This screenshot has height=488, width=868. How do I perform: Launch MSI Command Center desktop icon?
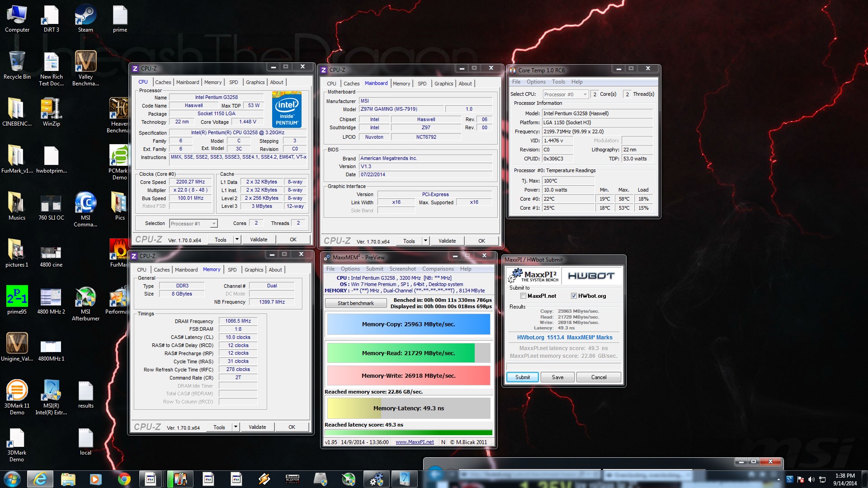(x=85, y=210)
